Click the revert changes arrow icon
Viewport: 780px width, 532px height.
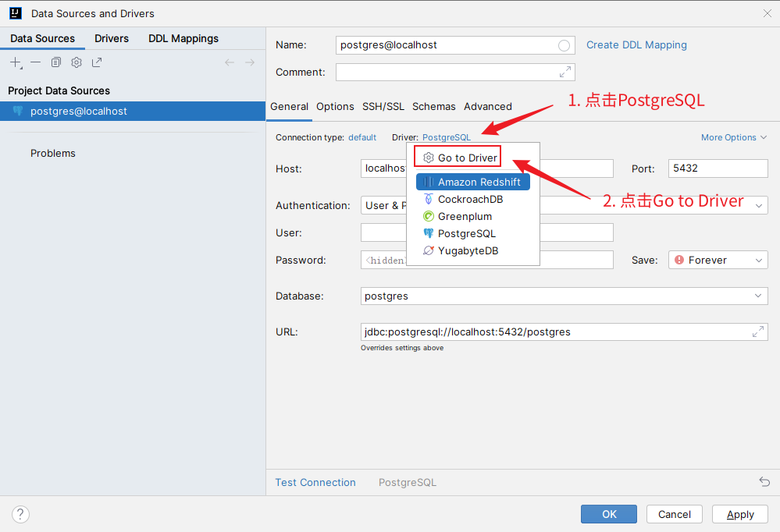pos(764,482)
